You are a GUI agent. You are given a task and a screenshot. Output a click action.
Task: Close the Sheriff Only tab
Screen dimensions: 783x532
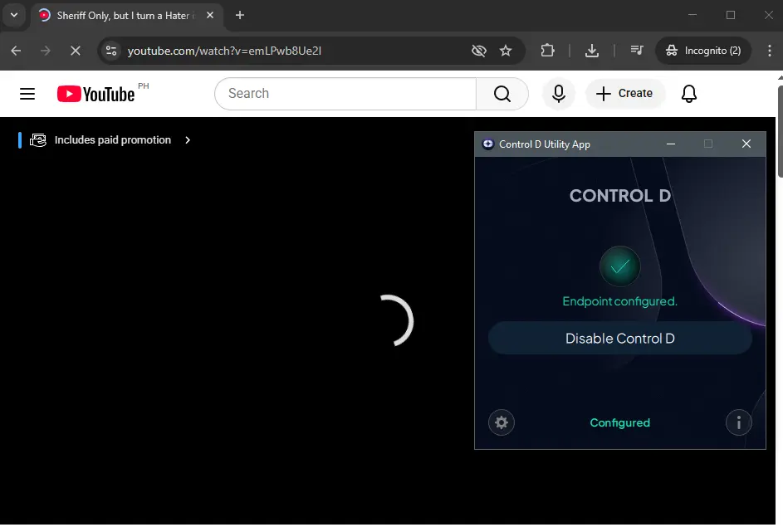pyautogui.click(x=210, y=16)
